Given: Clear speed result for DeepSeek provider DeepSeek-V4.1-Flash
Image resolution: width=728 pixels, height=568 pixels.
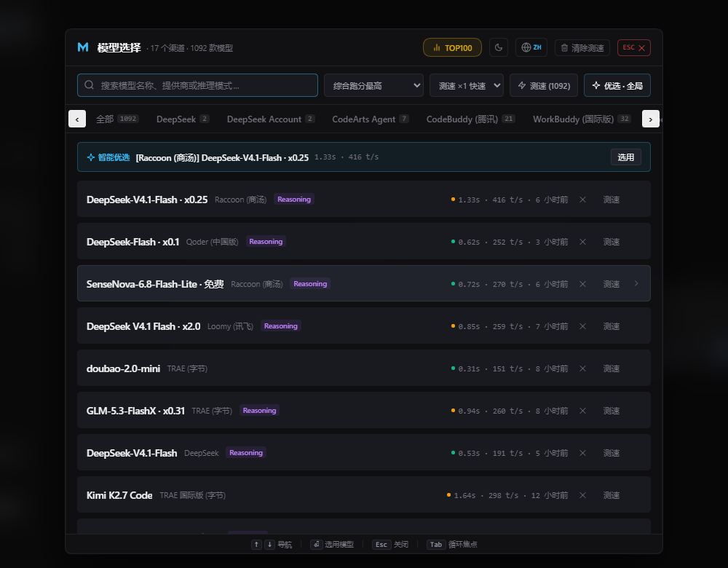Looking at the screenshot, I should pos(582,453).
